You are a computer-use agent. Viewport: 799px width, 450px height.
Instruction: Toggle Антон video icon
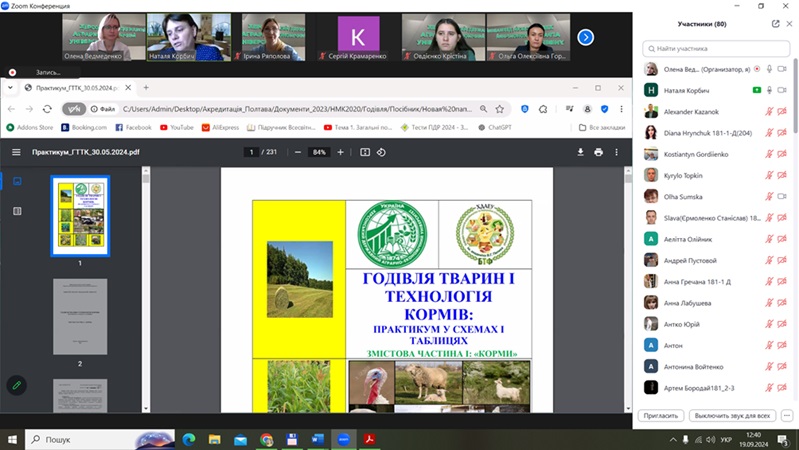click(782, 346)
